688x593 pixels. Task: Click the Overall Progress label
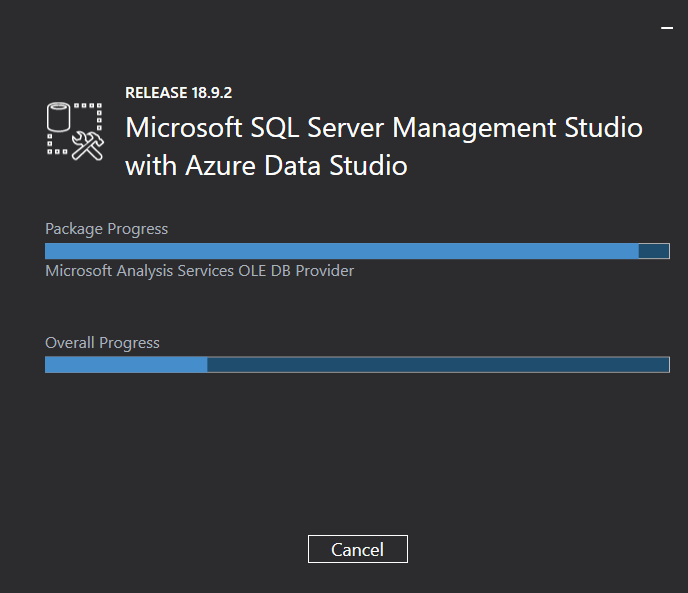point(102,343)
